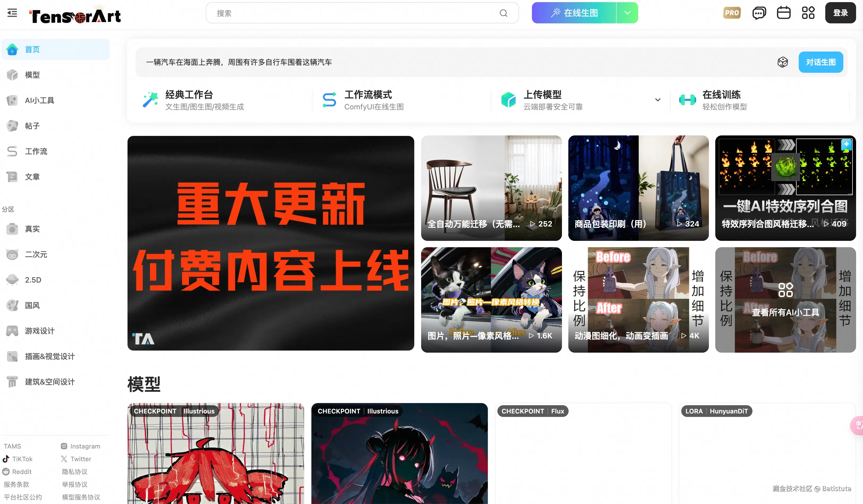Click the 登录 login button
The height and width of the screenshot is (504, 863).
coord(840,13)
